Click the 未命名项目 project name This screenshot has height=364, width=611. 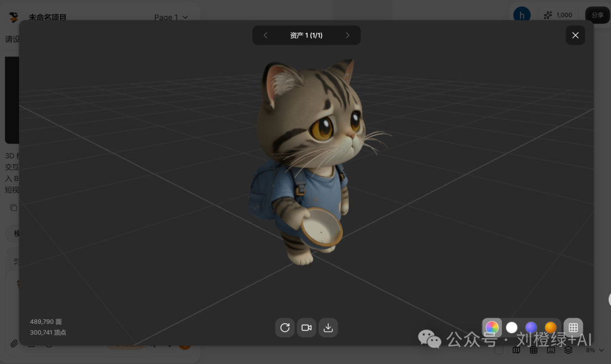(x=48, y=17)
